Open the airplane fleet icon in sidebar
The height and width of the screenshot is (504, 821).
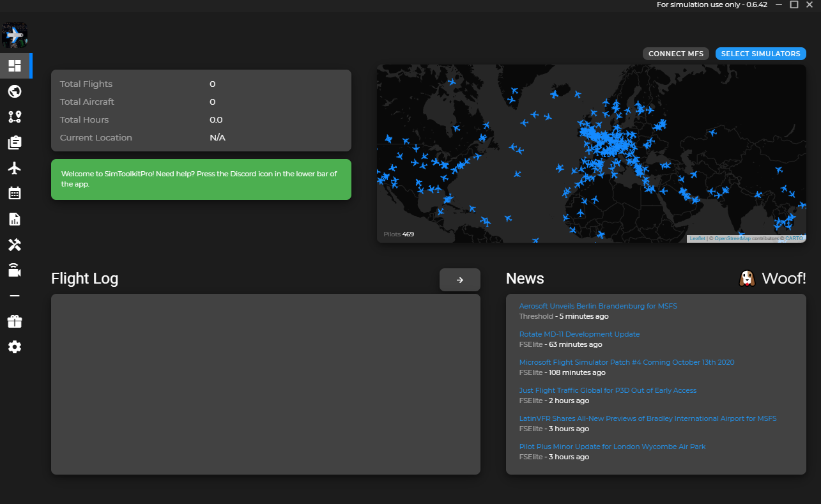pos(15,168)
